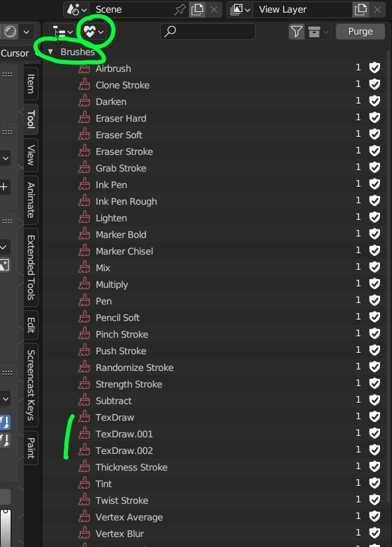Image resolution: width=392 pixels, height=547 pixels.
Task: Click the Randomize Stroke brush icon
Action: click(x=84, y=368)
